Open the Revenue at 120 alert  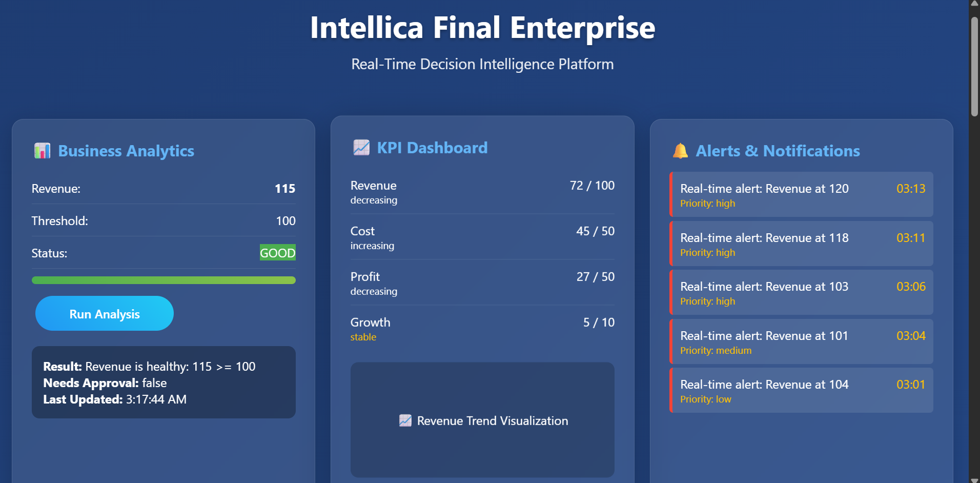pyautogui.click(x=801, y=194)
